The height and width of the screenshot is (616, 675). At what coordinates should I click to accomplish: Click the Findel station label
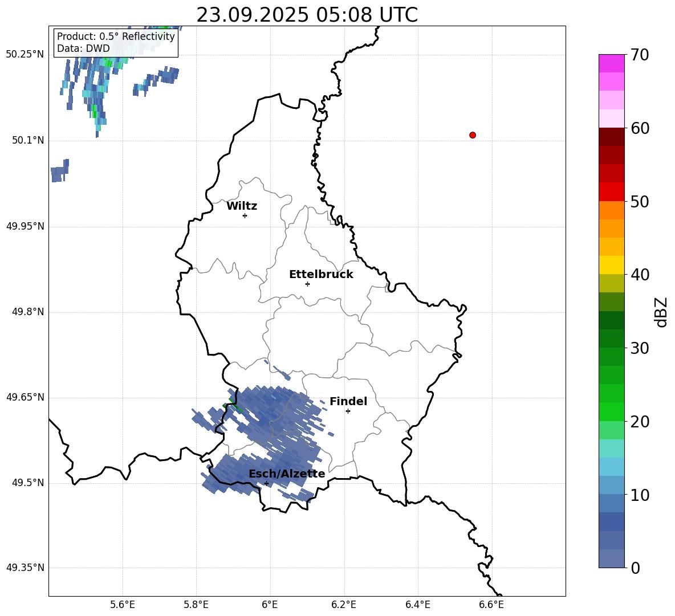[x=348, y=401]
